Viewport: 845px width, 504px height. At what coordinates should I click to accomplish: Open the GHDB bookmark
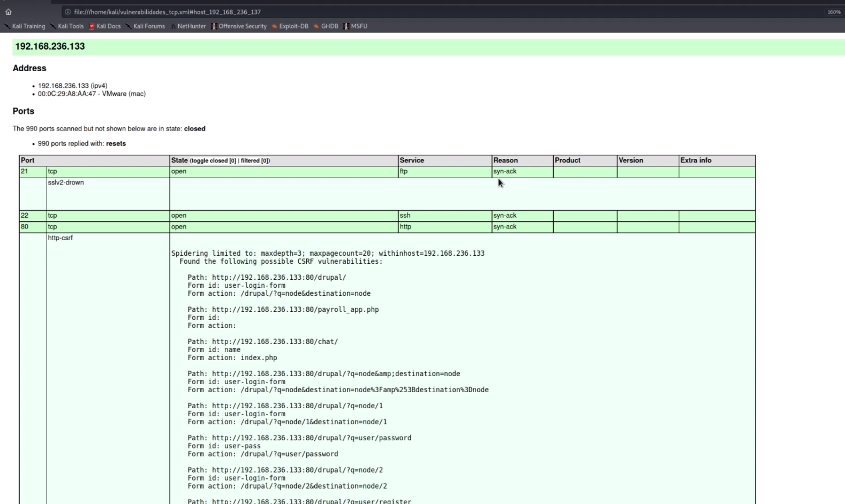coord(326,26)
